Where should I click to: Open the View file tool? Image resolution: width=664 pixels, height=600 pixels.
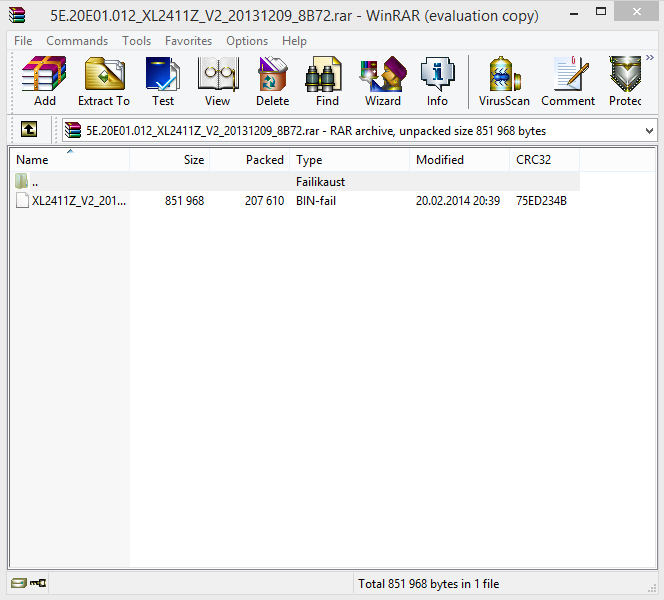(x=218, y=81)
